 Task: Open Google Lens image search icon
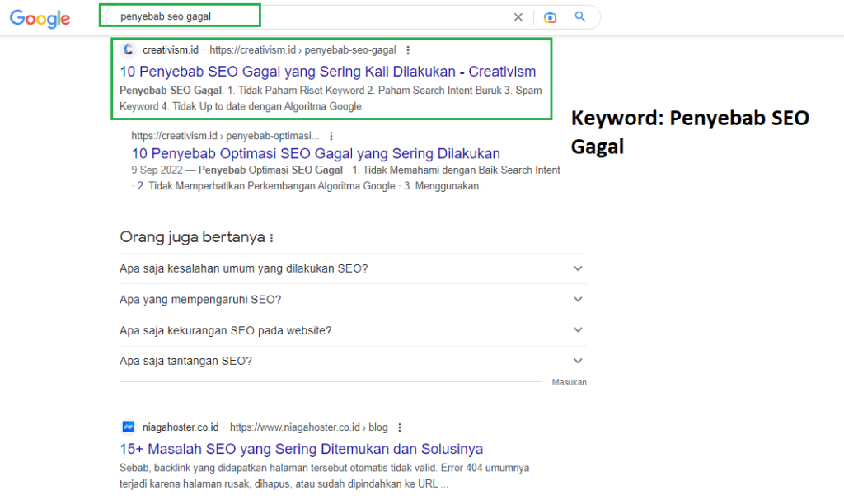pos(550,16)
